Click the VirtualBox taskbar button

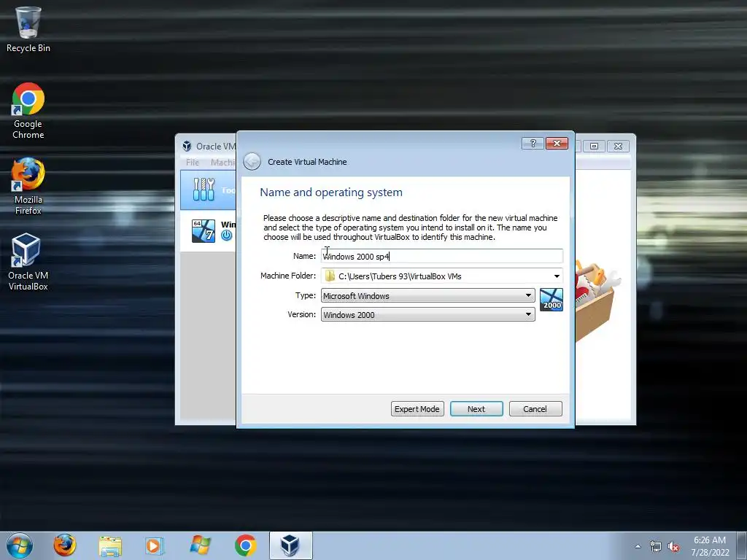click(290, 545)
